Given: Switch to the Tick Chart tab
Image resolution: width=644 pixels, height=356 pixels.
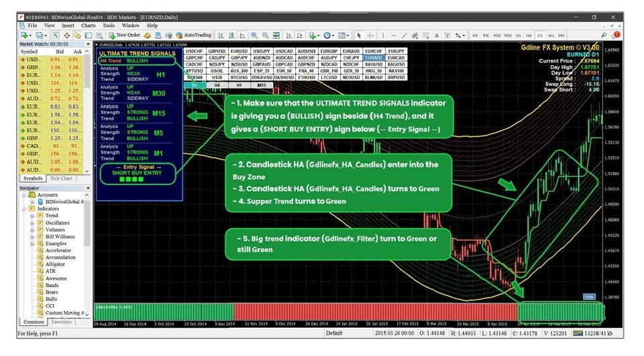Looking at the screenshot, I should (x=61, y=178).
